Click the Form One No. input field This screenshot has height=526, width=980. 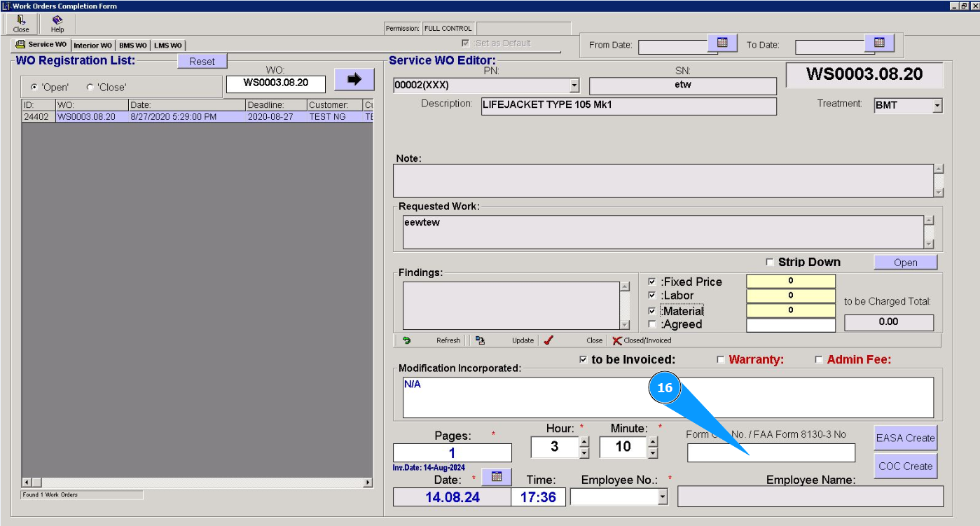pyautogui.click(x=771, y=453)
